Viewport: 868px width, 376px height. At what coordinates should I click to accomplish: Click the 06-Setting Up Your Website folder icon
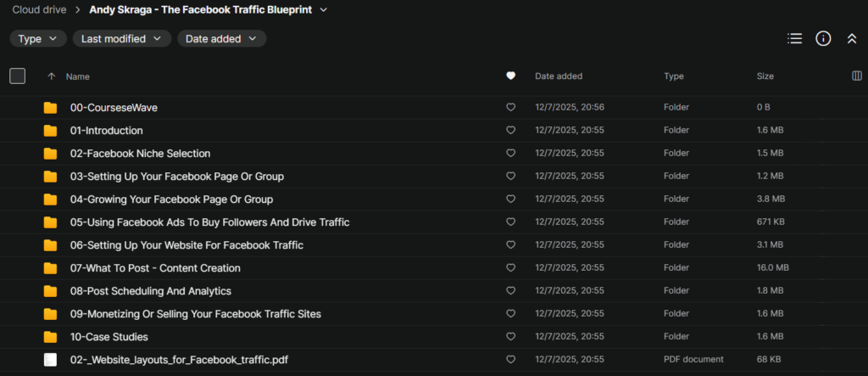(50, 245)
